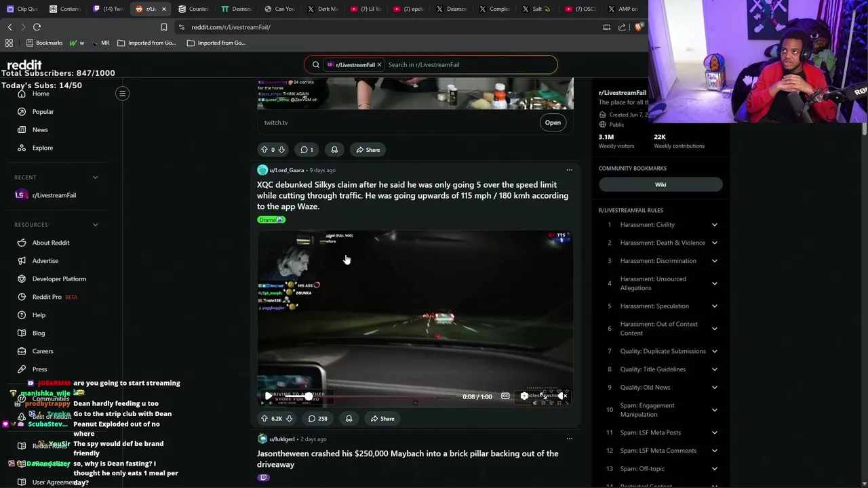Visit u/Lord_Gaara's profile

286,170
